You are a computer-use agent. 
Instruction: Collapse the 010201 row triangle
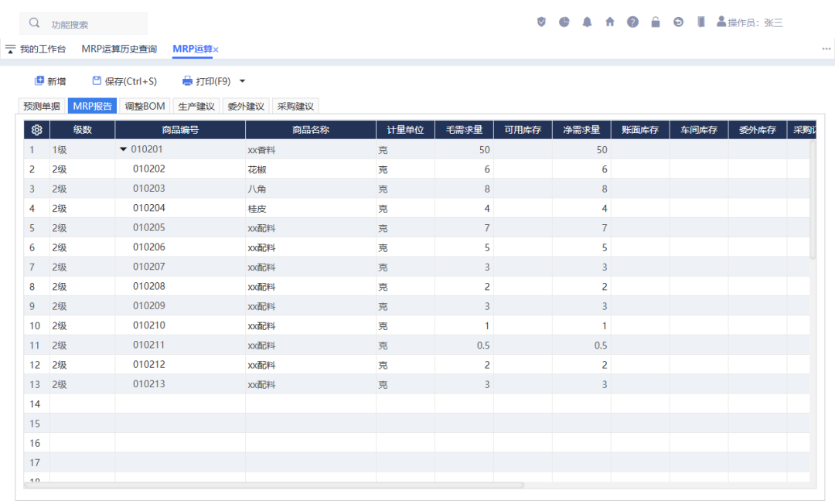coord(123,149)
